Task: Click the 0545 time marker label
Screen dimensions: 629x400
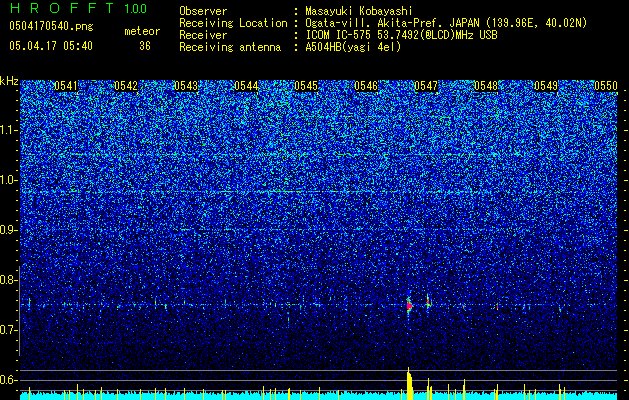Action: tap(306, 86)
